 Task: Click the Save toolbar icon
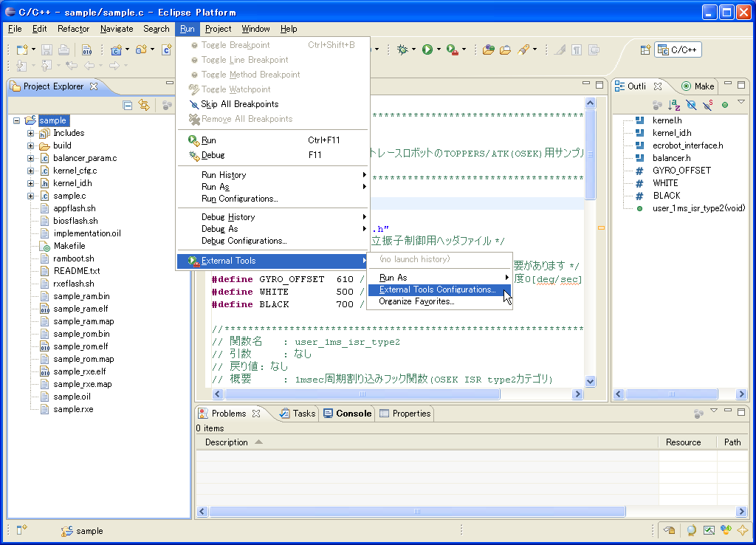47,49
